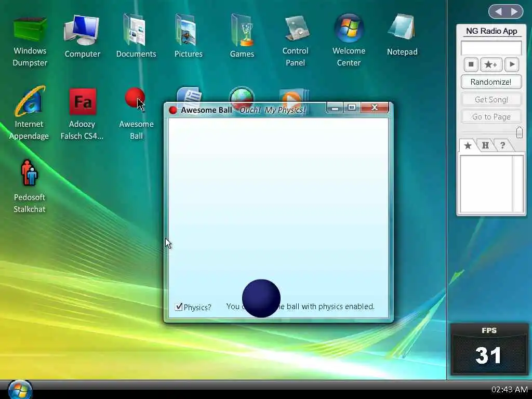The width and height of the screenshot is (532, 399).
Task: Click the Go to Page button
Action: [x=491, y=117]
